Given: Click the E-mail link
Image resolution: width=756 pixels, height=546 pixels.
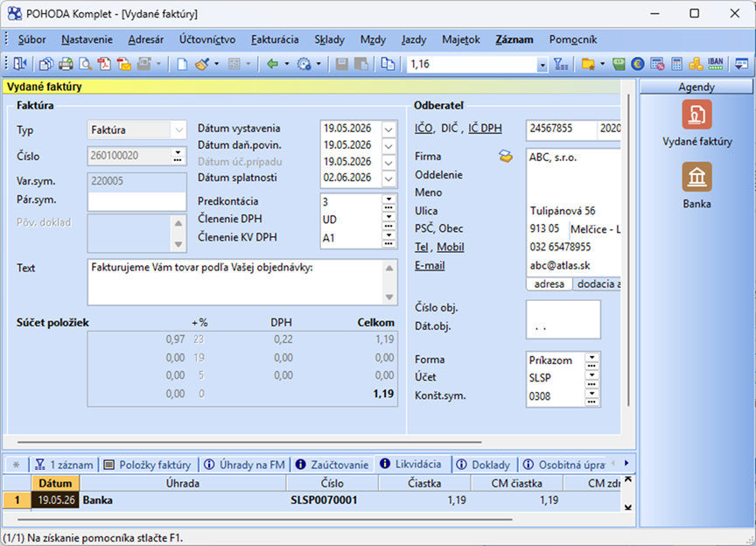Looking at the screenshot, I should pyautogui.click(x=430, y=265).
